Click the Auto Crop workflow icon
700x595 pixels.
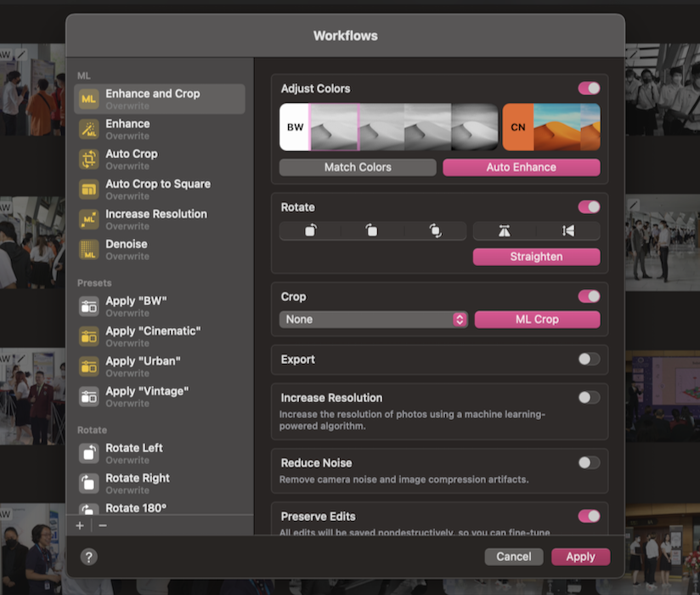(89, 159)
